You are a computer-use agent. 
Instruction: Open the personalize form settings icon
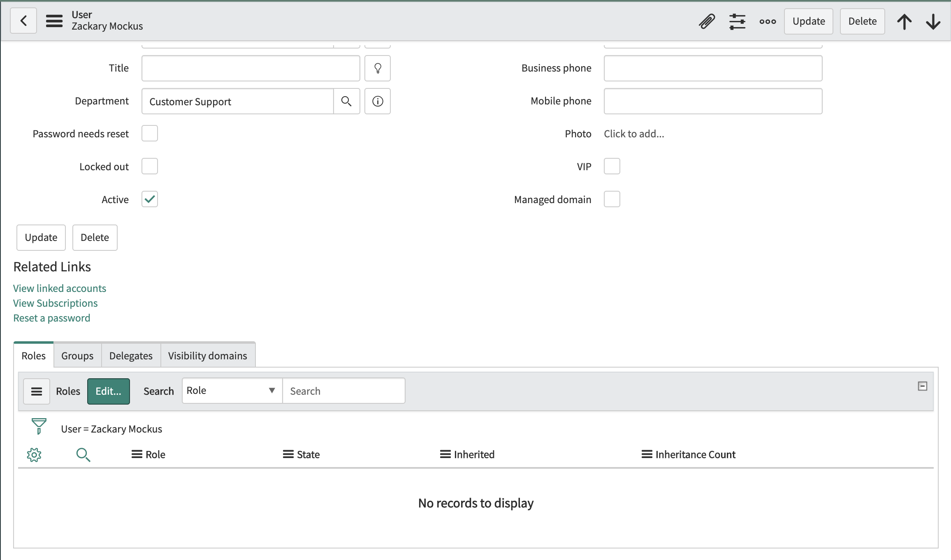pyautogui.click(x=737, y=21)
